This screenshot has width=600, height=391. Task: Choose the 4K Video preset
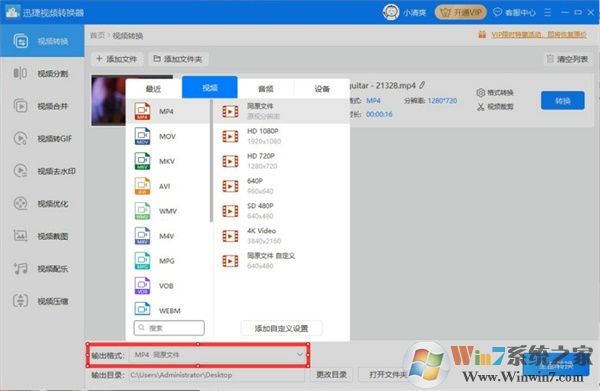(x=282, y=236)
